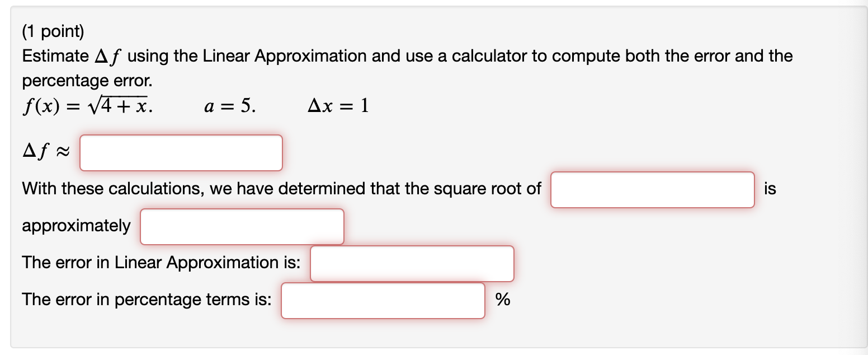Image resolution: width=868 pixels, height=355 pixels.
Task: Select the square root value input field
Action: pyautogui.click(x=652, y=190)
